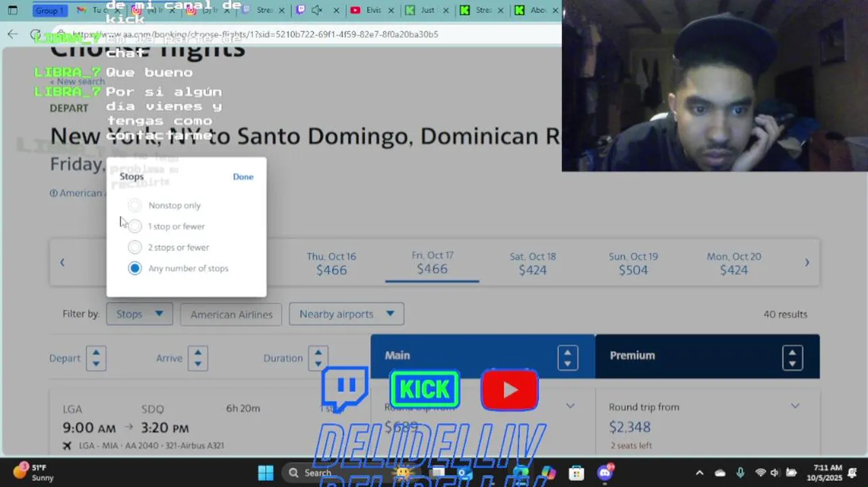The image size is (868, 487).
Task: Click the airplane icon beside LGA - MIA
Action: [67, 446]
